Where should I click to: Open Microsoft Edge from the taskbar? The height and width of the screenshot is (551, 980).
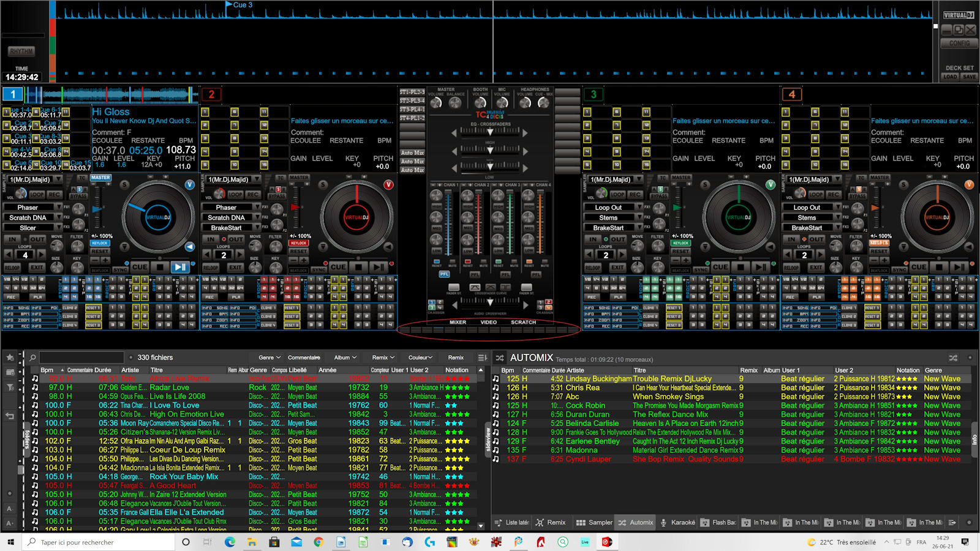point(230,542)
